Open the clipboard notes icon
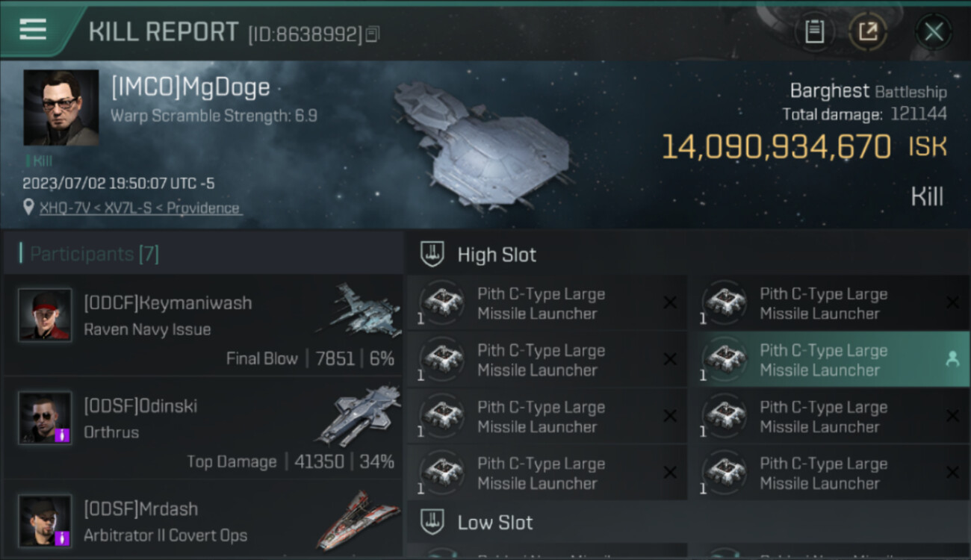Screen dimensions: 971x560 pyautogui.click(x=814, y=31)
